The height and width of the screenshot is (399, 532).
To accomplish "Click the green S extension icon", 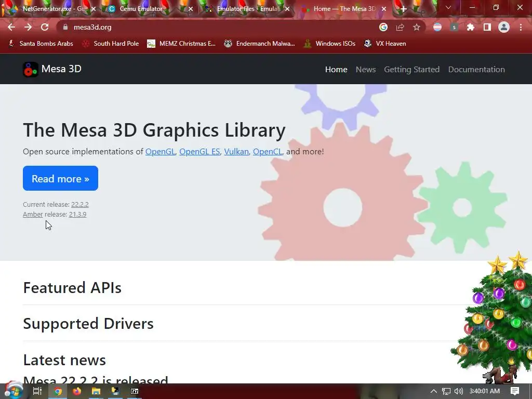I will (x=454, y=27).
